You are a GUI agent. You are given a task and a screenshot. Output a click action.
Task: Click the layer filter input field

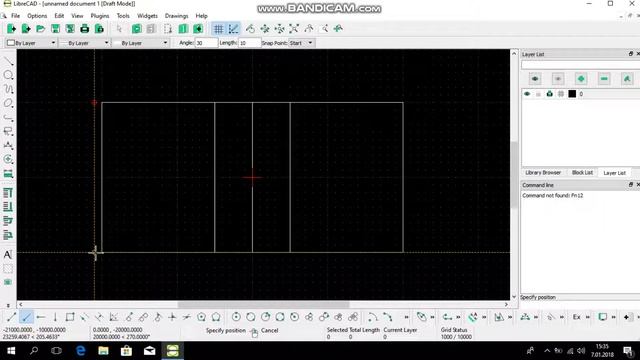(x=580, y=64)
